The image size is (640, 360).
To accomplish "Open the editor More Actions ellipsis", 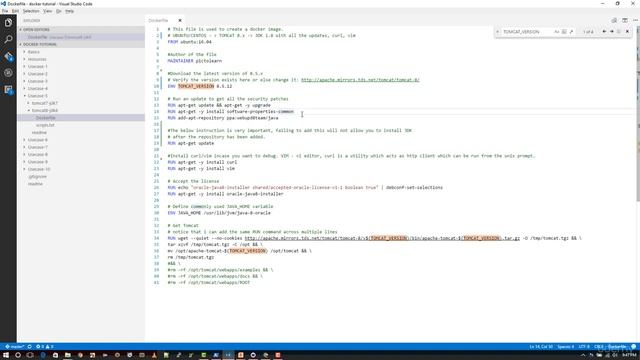I will tap(635, 20).
